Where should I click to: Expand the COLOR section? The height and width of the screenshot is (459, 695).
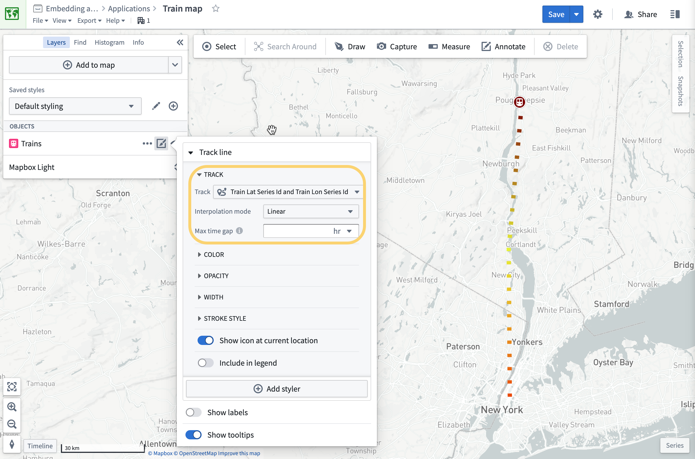pos(210,255)
